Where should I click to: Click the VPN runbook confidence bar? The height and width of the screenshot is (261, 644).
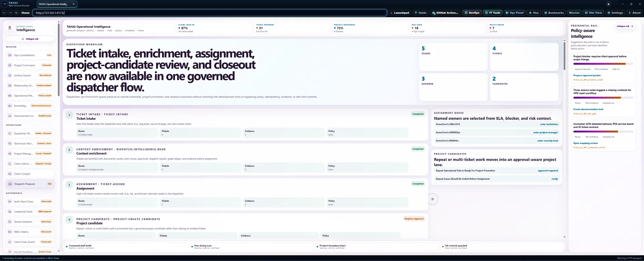point(603,97)
